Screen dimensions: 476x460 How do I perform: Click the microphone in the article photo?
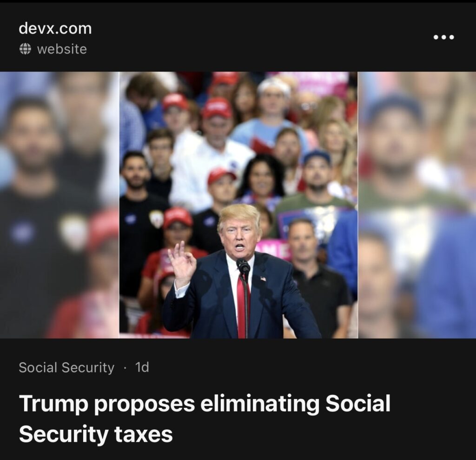coord(244,267)
